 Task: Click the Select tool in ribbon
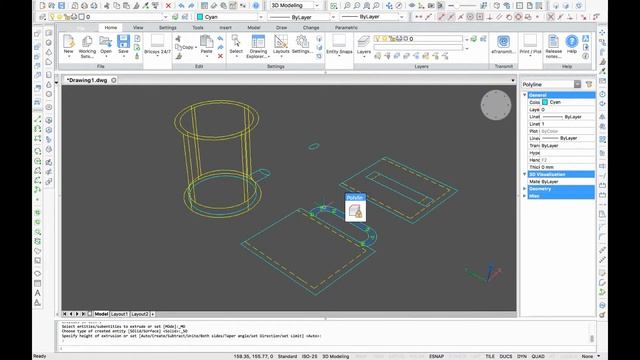click(236, 44)
